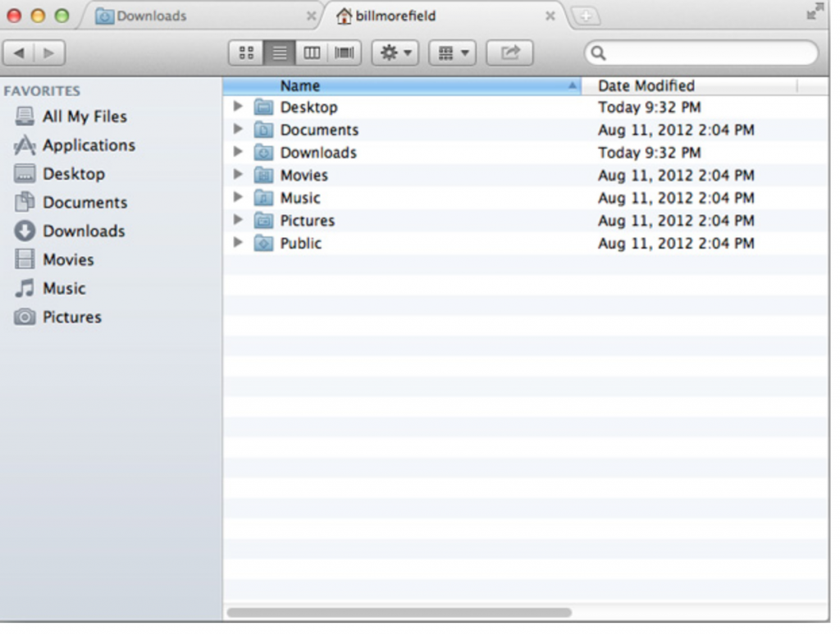Click the Back navigation arrow
The image size is (840, 635).
(x=19, y=53)
